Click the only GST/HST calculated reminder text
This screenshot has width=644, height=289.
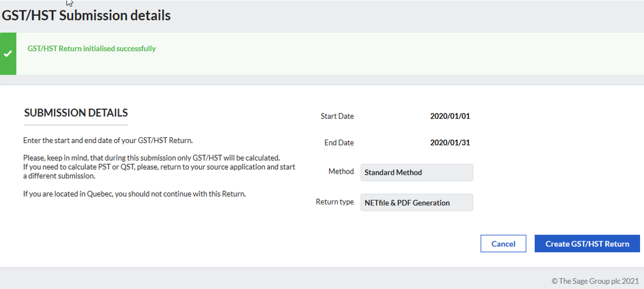pyautogui.click(x=152, y=158)
